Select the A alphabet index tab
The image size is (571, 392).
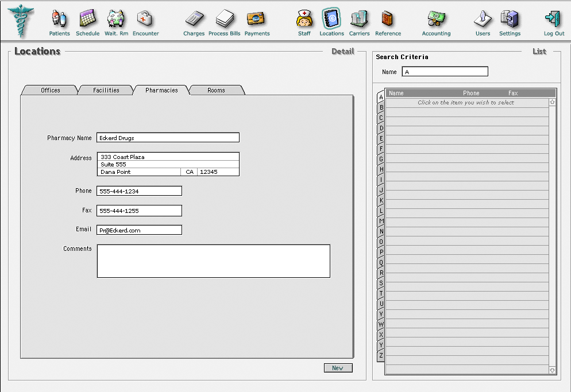click(x=381, y=97)
